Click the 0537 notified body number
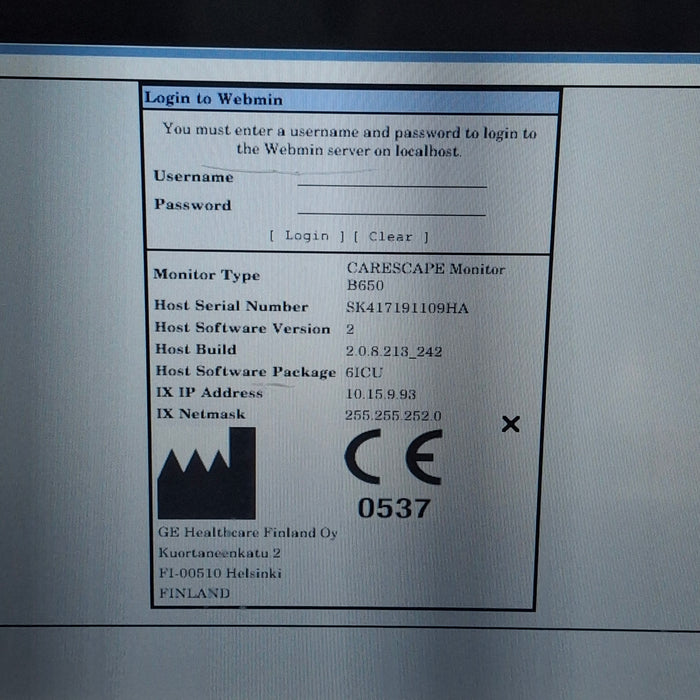700x700 pixels. click(394, 508)
